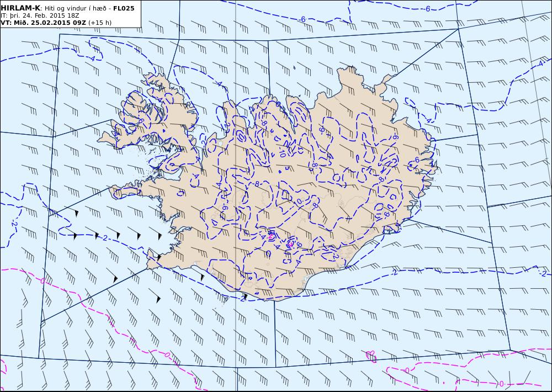552x392 pixels.
Task: Click the '(+15 h)' forecast offset text
Action: pos(100,23)
